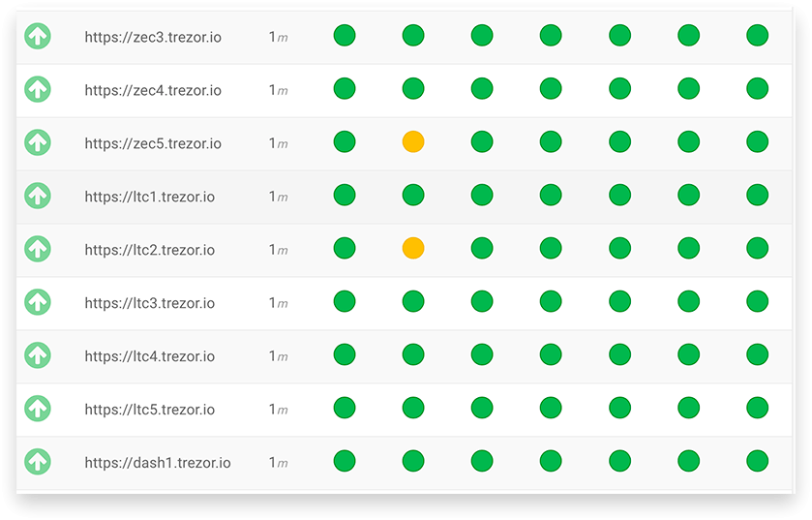Click the up-arrow status icon for ltc1.trezor.io
Image resolution: width=812 pixels, height=520 pixels.
pos(38,196)
